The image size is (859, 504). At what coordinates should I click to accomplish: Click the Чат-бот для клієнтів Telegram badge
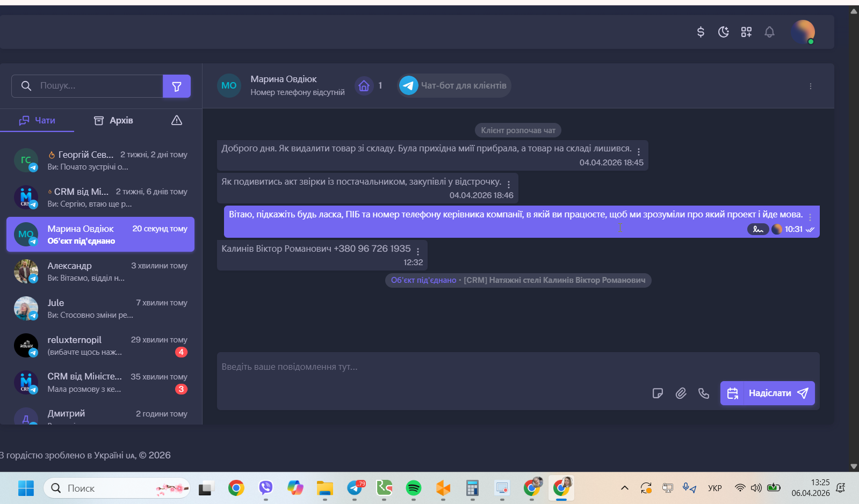[x=454, y=86]
